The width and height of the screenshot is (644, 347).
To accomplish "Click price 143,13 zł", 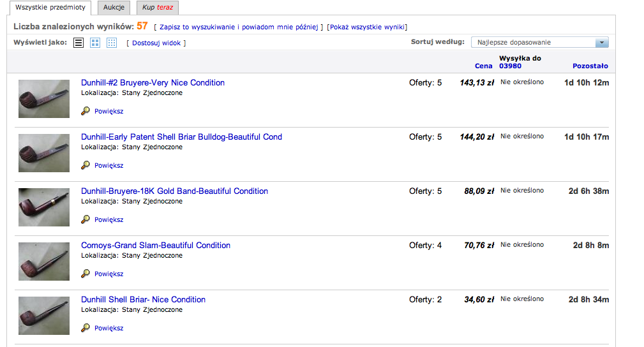I will tap(477, 82).
